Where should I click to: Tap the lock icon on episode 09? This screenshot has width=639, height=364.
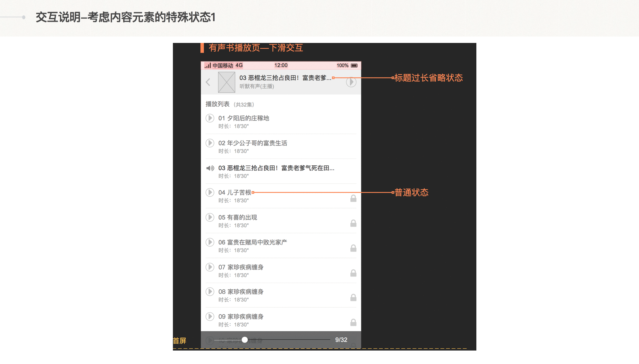click(353, 322)
